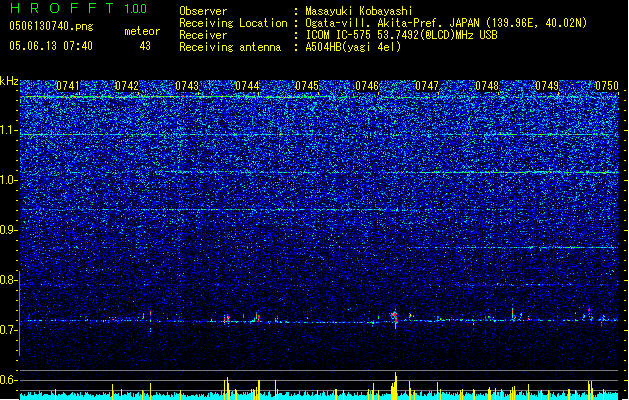This screenshot has width=629, height=400.
Task: Click the tallest yellow power spike near 0746
Action: pos(395,386)
